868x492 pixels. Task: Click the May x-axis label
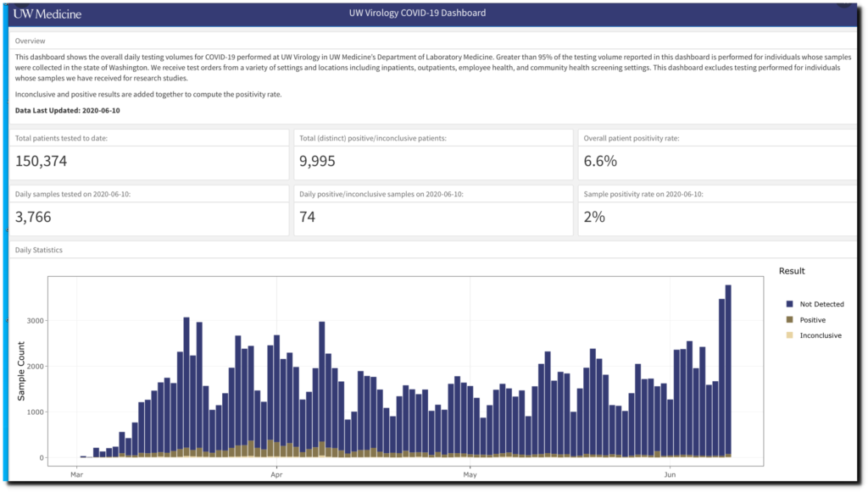(x=470, y=474)
